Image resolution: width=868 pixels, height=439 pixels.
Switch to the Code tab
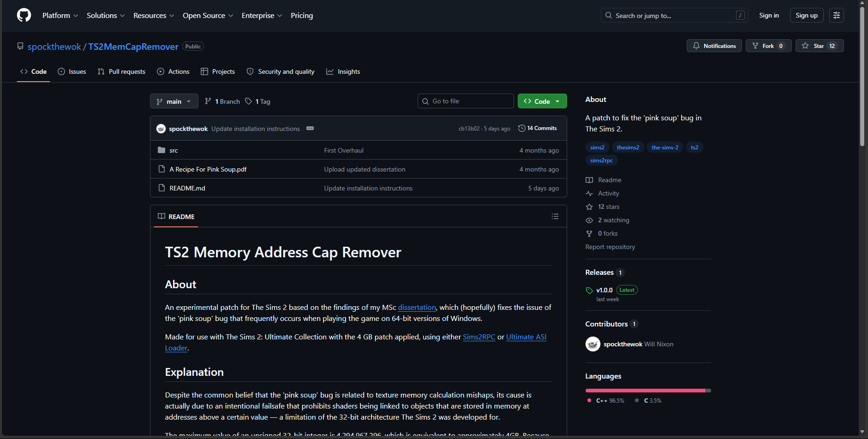(33, 71)
